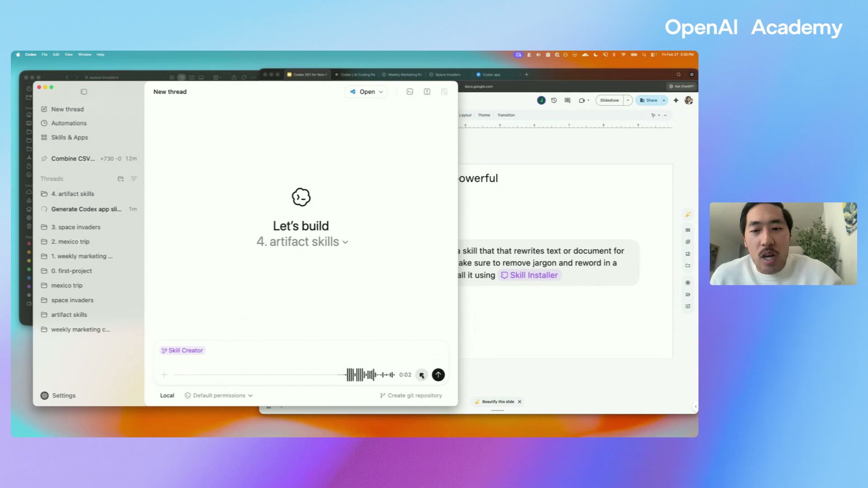Select the 3. space invaders thread folder
The height and width of the screenshot is (488, 868).
[x=75, y=227]
